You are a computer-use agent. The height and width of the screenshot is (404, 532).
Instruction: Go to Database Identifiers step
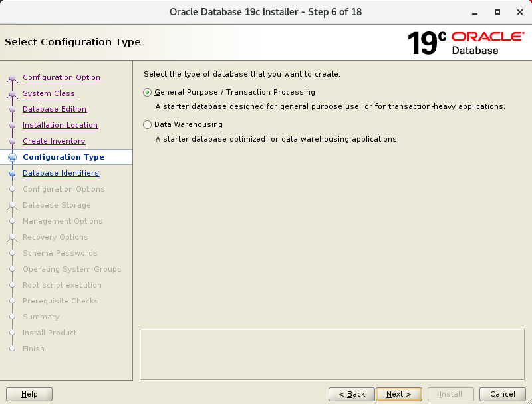[61, 173]
